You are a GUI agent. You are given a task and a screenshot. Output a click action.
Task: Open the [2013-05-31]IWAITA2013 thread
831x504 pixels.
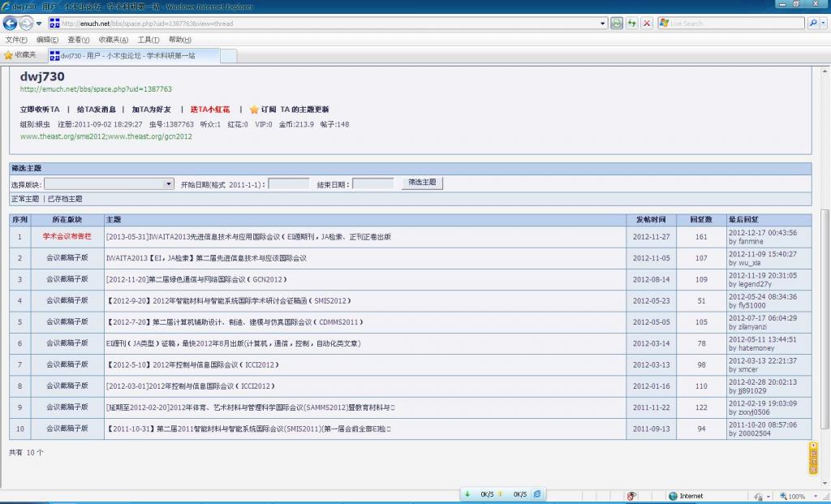248,237
